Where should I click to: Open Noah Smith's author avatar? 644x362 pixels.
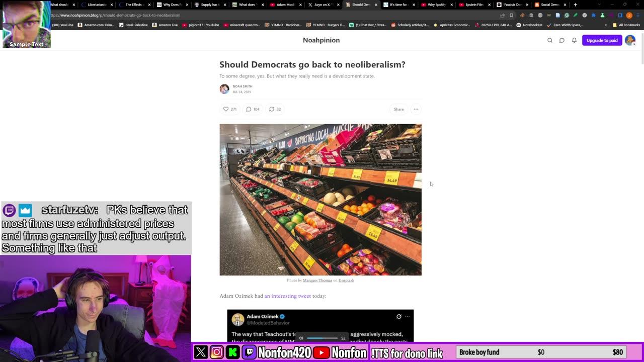[224, 89]
